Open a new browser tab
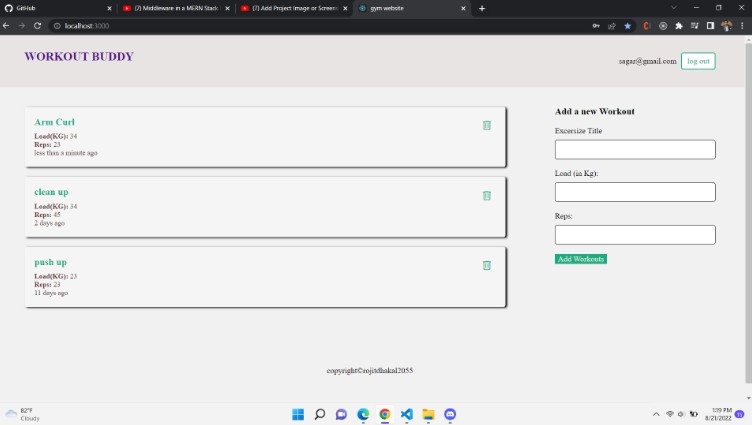752x425 pixels. 481,8
